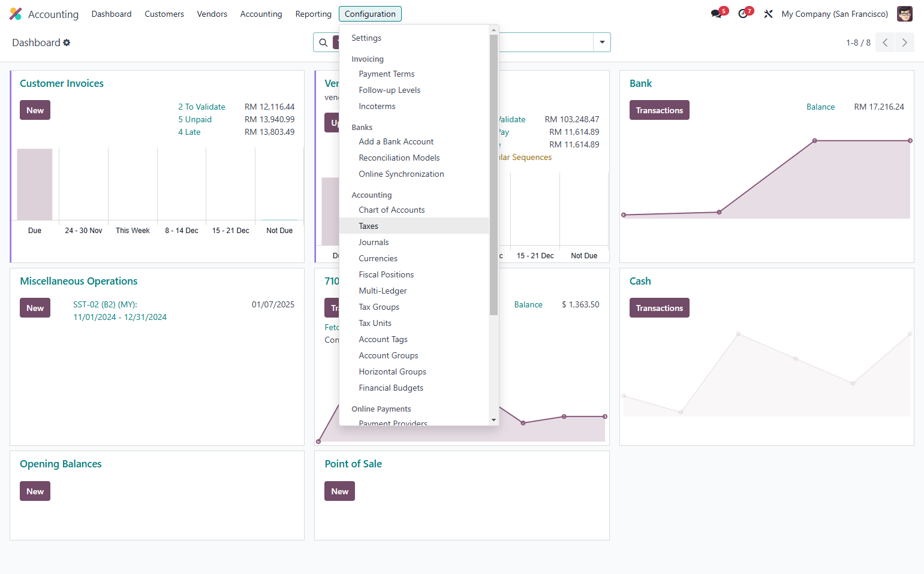This screenshot has height=574, width=924.
Task: Click New in Point of Sale card
Action: coord(339,491)
